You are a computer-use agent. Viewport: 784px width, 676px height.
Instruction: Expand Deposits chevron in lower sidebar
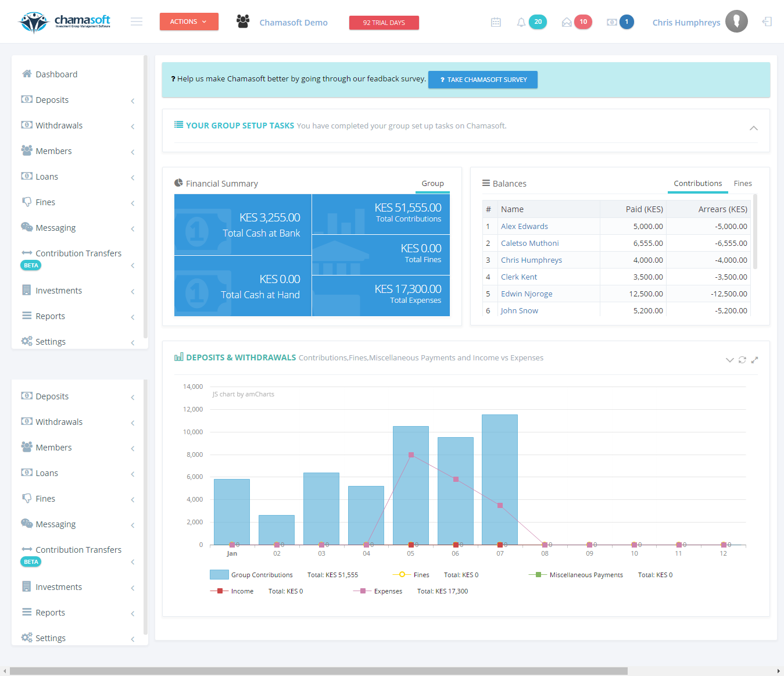click(133, 398)
